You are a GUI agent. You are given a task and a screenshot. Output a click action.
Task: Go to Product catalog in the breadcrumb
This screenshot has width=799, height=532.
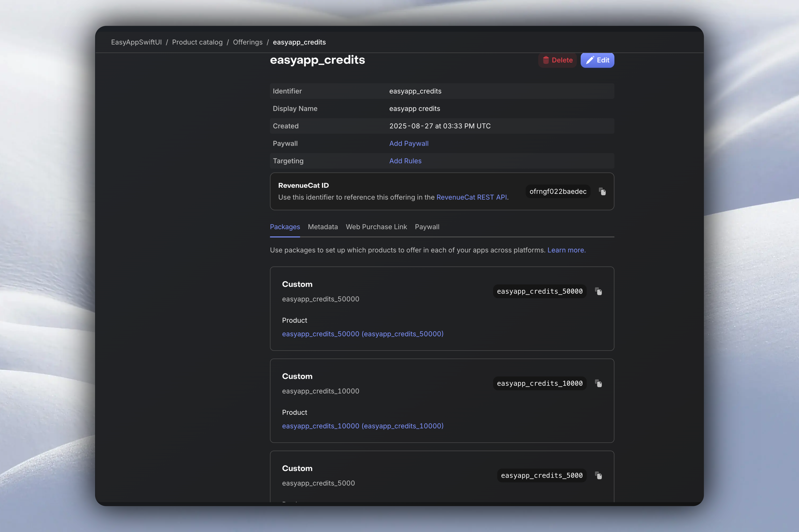(x=197, y=42)
